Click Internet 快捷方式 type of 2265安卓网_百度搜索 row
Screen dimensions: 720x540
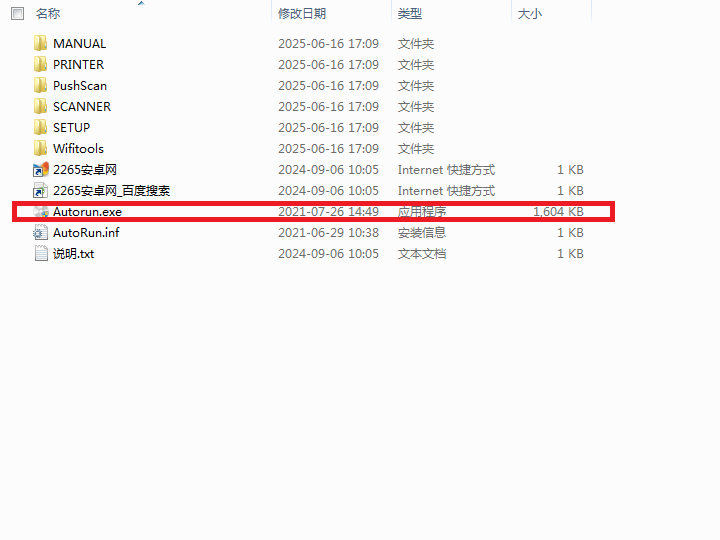pos(446,191)
